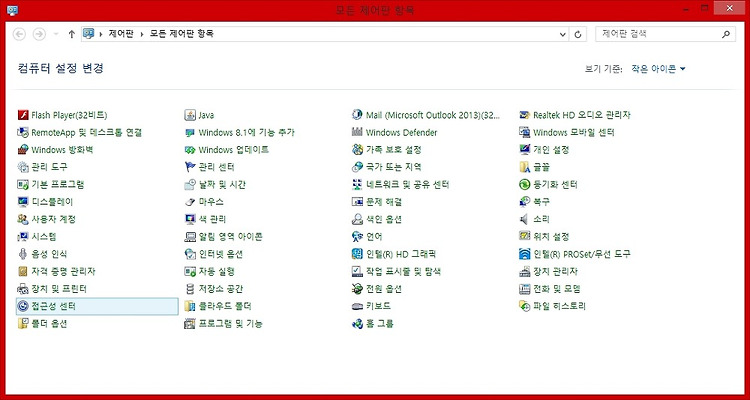Click the Back navigation button
This screenshot has width=750, height=400.
tap(19, 34)
